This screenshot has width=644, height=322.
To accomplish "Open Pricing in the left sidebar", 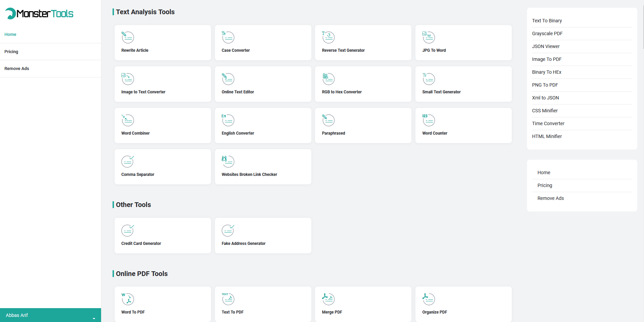I will pos(11,52).
